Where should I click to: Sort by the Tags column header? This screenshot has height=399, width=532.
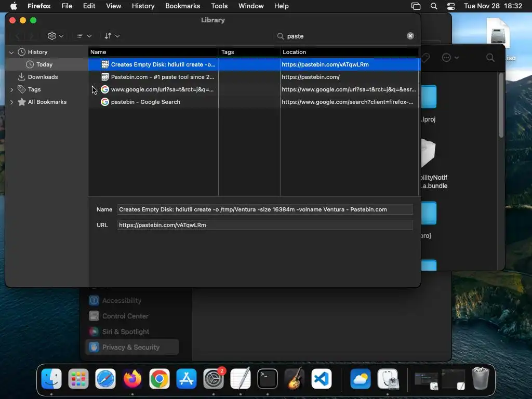[249, 52]
